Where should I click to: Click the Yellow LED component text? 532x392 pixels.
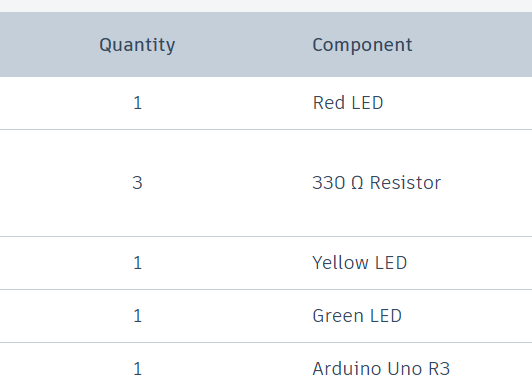[360, 263]
